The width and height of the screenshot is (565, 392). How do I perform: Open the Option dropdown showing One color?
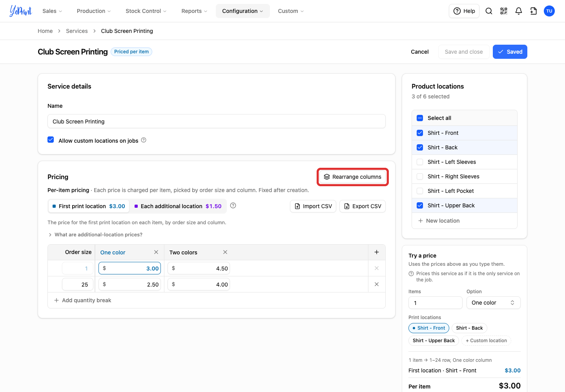point(494,303)
